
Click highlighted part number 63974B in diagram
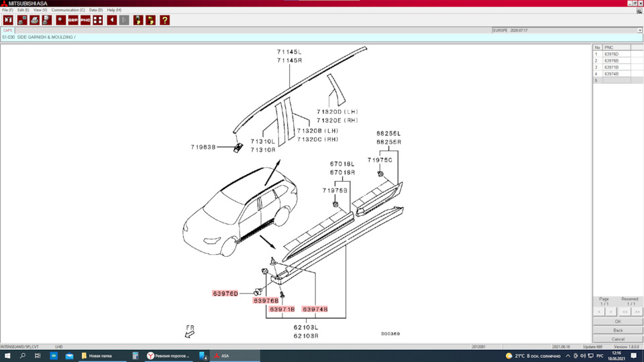pos(315,310)
